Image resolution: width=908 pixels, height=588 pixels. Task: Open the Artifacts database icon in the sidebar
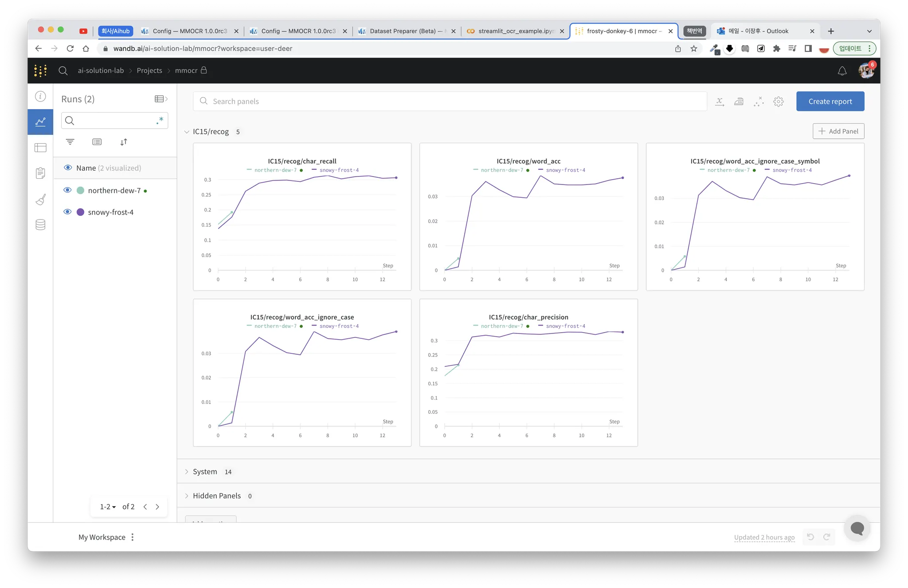click(40, 225)
